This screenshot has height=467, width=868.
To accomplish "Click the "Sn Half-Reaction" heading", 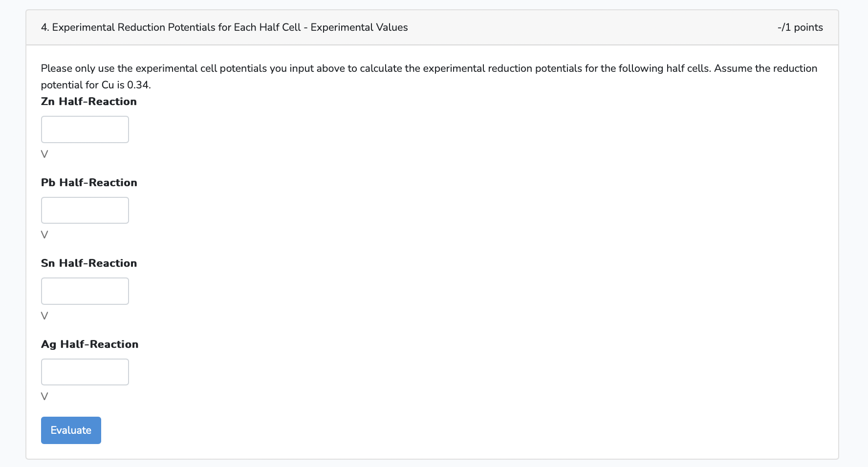I will pos(88,263).
